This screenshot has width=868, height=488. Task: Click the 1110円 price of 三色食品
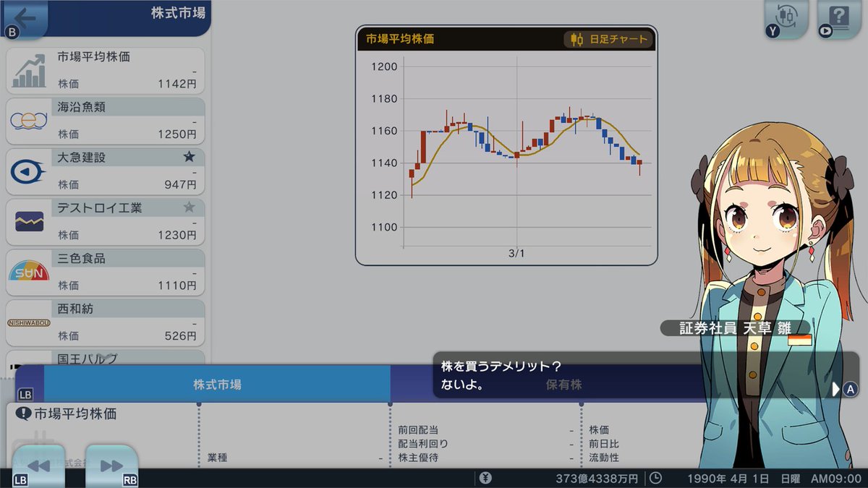point(177,286)
